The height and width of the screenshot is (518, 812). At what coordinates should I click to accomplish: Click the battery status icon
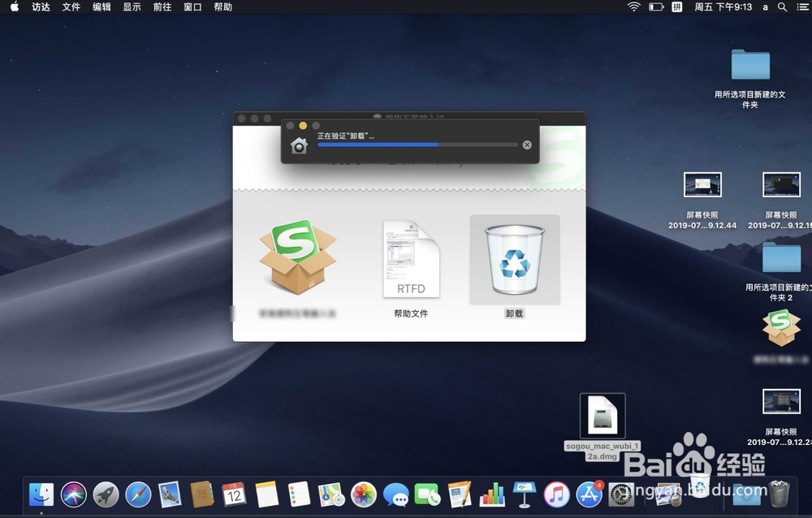point(656,6)
